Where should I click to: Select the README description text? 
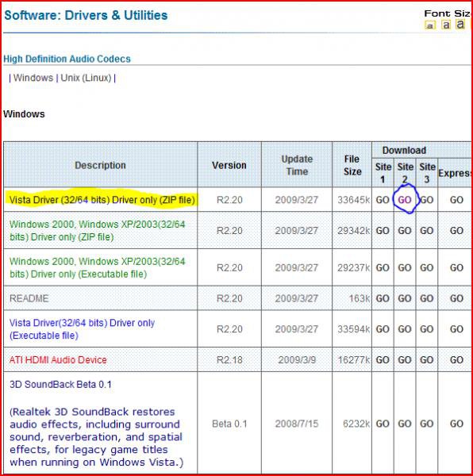(29, 298)
